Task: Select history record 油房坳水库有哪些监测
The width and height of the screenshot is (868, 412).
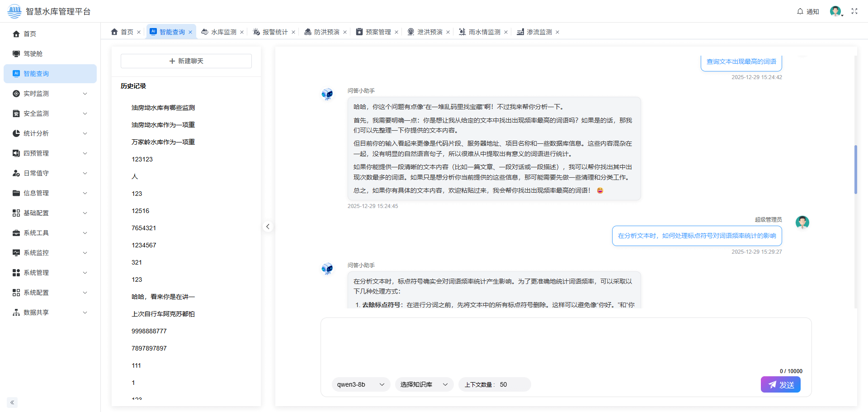Action: click(x=163, y=108)
